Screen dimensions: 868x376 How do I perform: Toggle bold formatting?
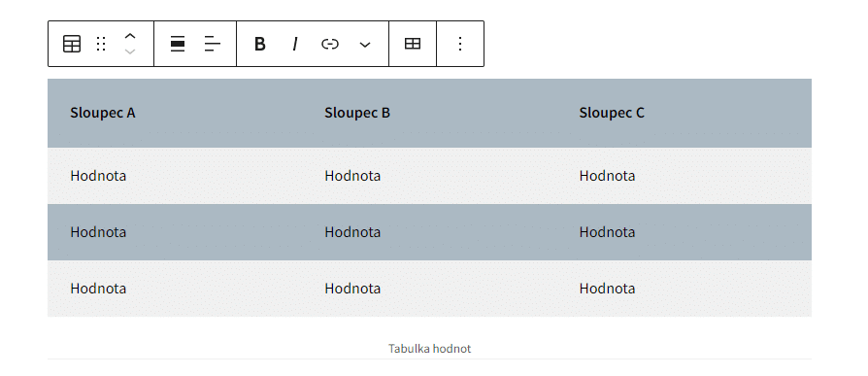[x=259, y=44]
